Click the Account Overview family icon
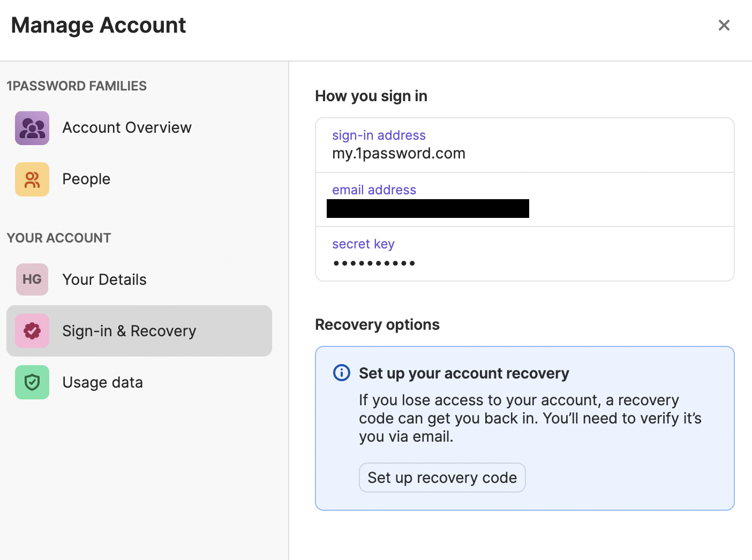The image size is (752, 560). pos(32,128)
